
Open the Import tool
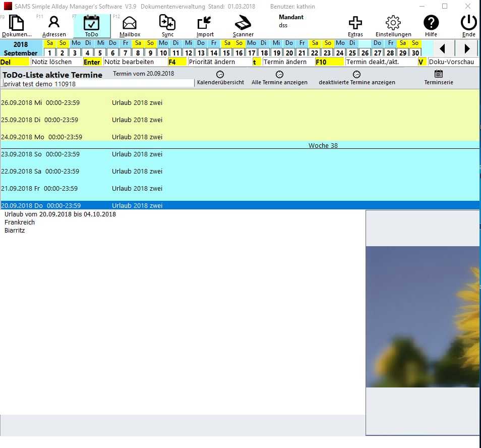coord(205,24)
